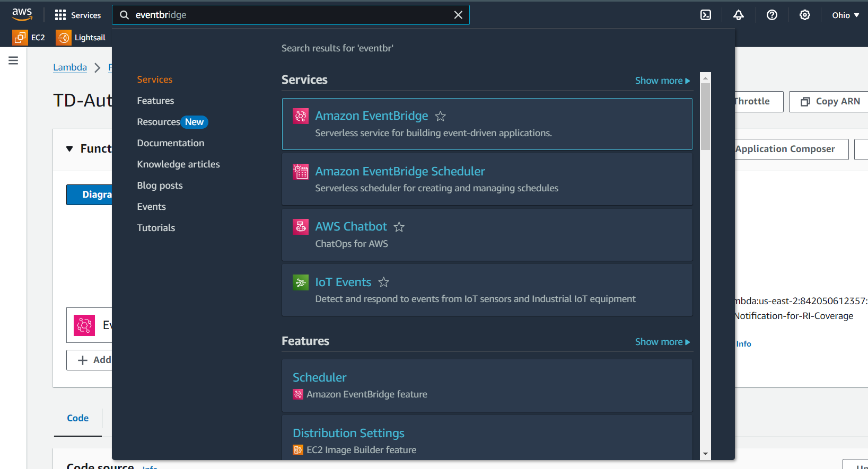868x469 pixels.
Task: Select the Knowledge articles search category
Action: click(178, 164)
